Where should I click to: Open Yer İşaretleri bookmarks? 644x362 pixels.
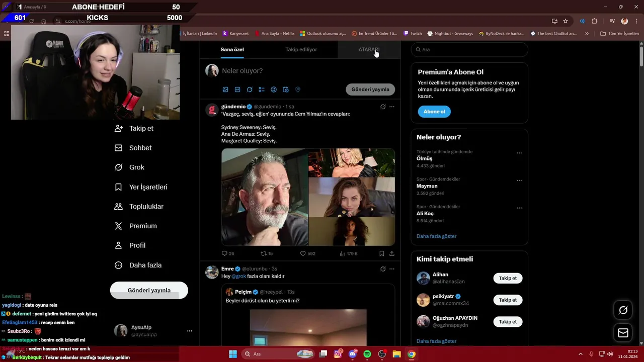[x=141, y=187]
